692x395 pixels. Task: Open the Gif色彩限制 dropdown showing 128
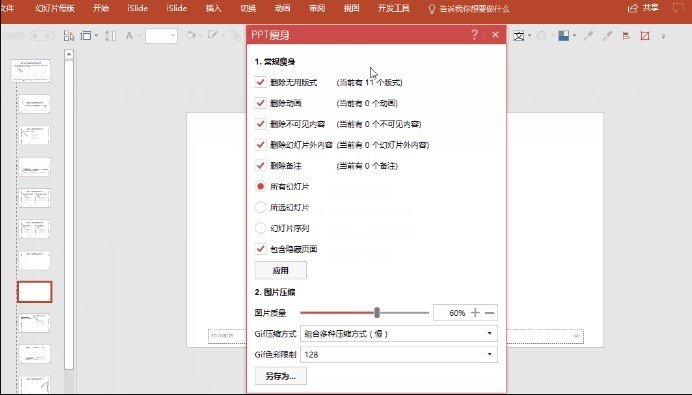click(399, 354)
